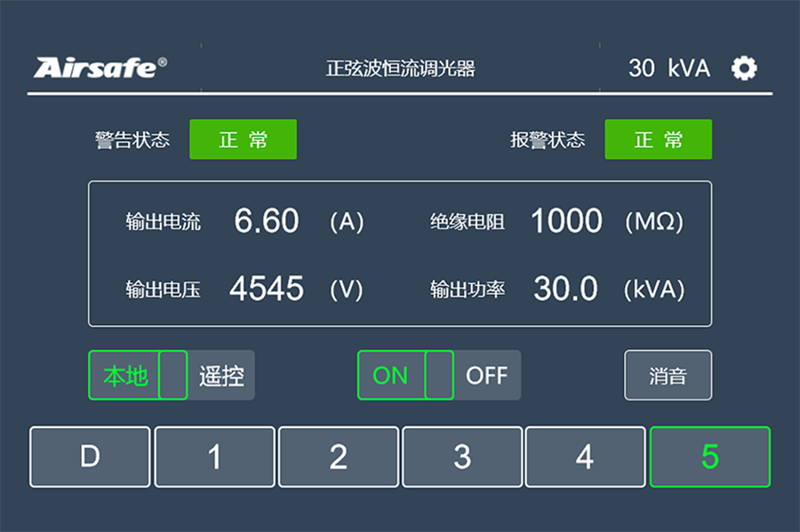Image resolution: width=800 pixels, height=532 pixels.
Task: Click the 输出电流 current reading 6.60
Action: (x=267, y=221)
